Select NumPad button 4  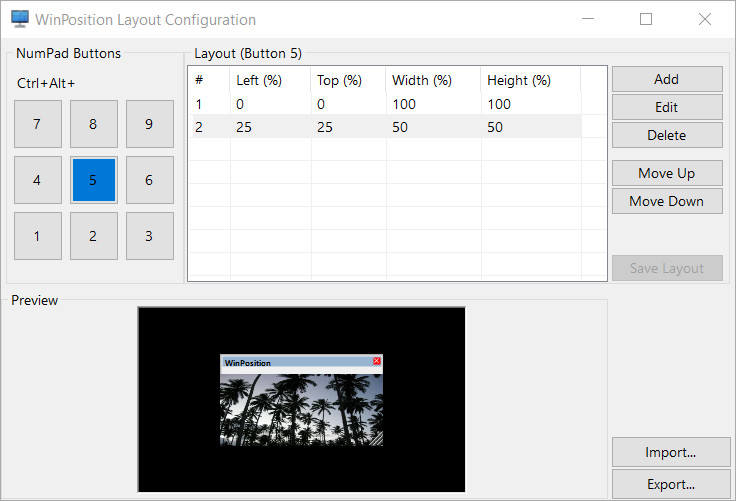pos(38,180)
